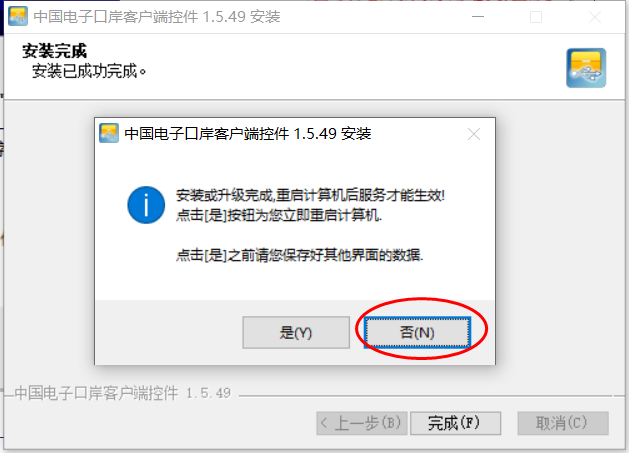This screenshot has width=629, height=453.
Task: Choose 是(Y) to restart the computer now
Action: tap(296, 332)
